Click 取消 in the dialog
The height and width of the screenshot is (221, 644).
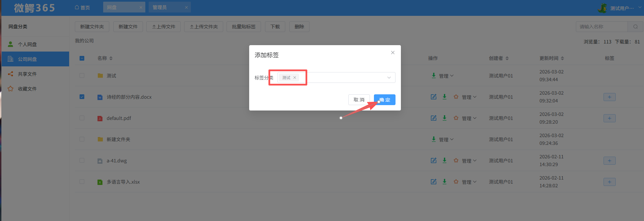point(359,100)
